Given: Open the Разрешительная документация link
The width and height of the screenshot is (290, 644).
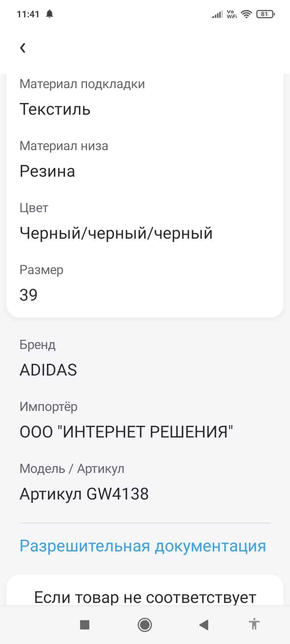Looking at the screenshot, I should click(143, 546).
